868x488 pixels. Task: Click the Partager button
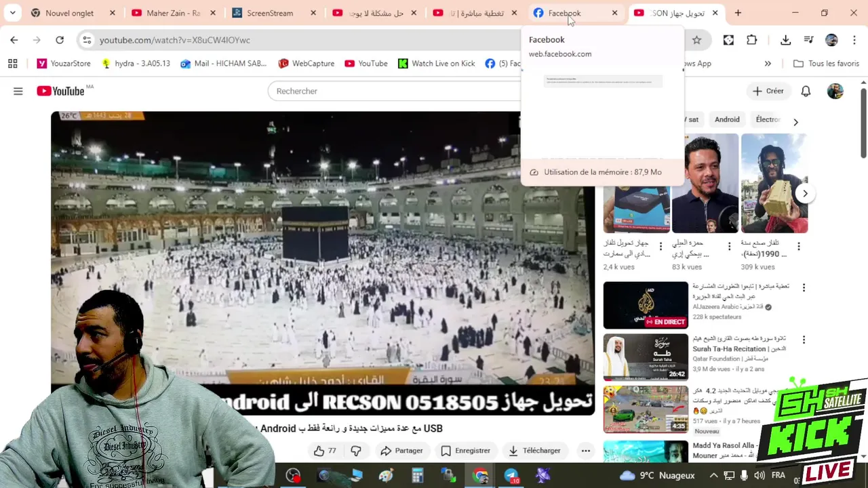pyautogui.click(x=401, y=451)
